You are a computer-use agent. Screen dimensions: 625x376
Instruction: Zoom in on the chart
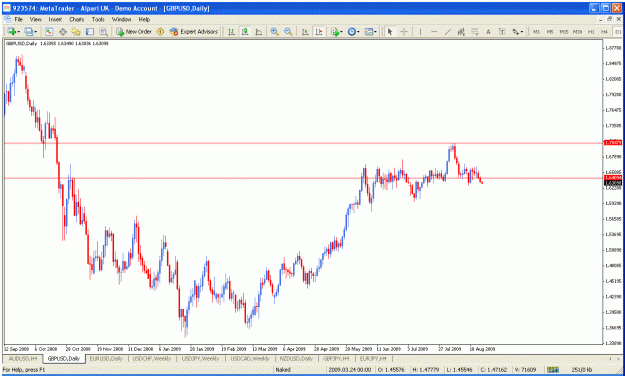click(274, 31)
